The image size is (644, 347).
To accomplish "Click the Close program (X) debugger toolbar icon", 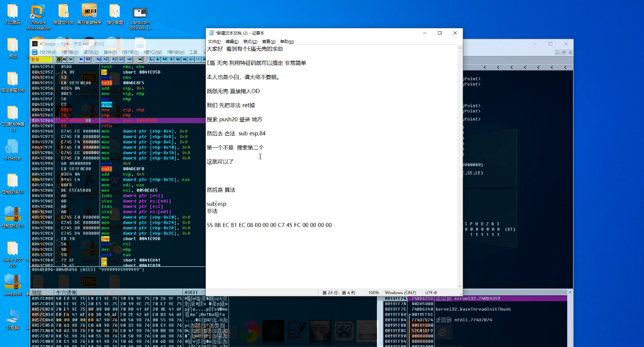I will 70,59.
